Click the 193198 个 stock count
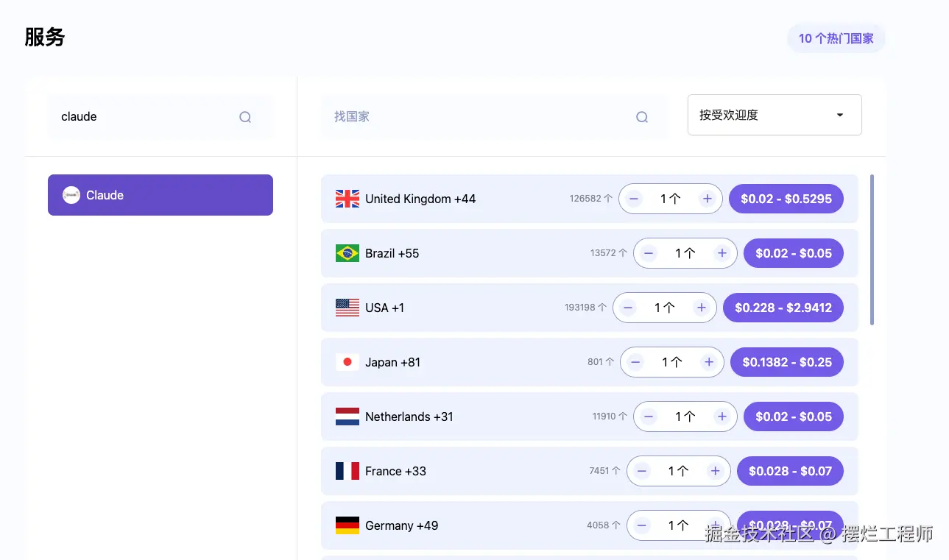Screen dimensions: 949x560 click(x=586, y=308)
